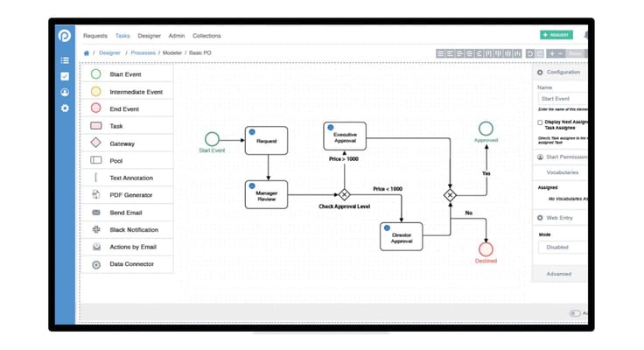This screenshot has width=644, height=350.
Task: Click the Modeler breadcrumb text
Action: (172, 53)
